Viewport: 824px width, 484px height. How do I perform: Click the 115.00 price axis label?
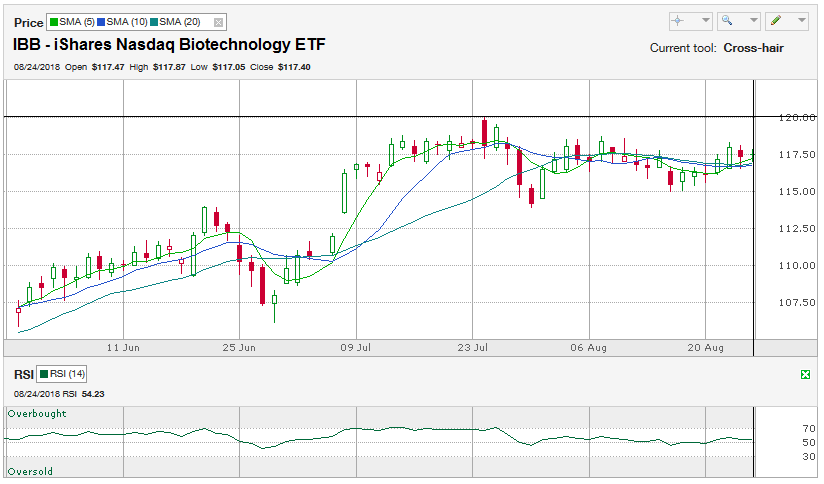pos(797,192)
